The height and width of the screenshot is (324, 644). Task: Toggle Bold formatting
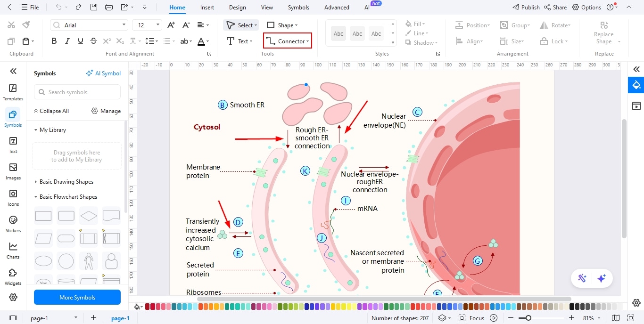point(54,41)
